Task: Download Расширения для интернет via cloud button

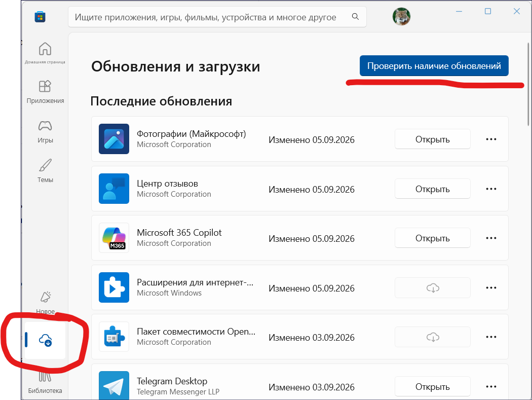Action: tap(433, 288)
